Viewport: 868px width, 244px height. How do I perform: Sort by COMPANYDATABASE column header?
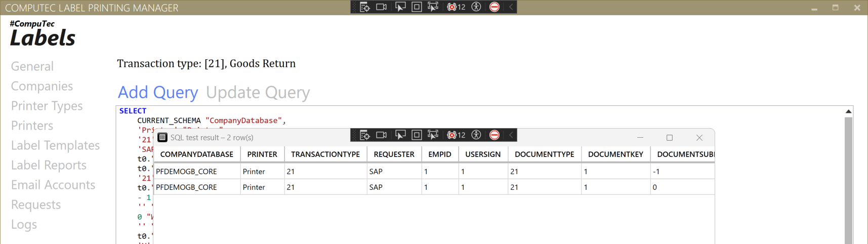pyautogui.click(x=197, y=154)
